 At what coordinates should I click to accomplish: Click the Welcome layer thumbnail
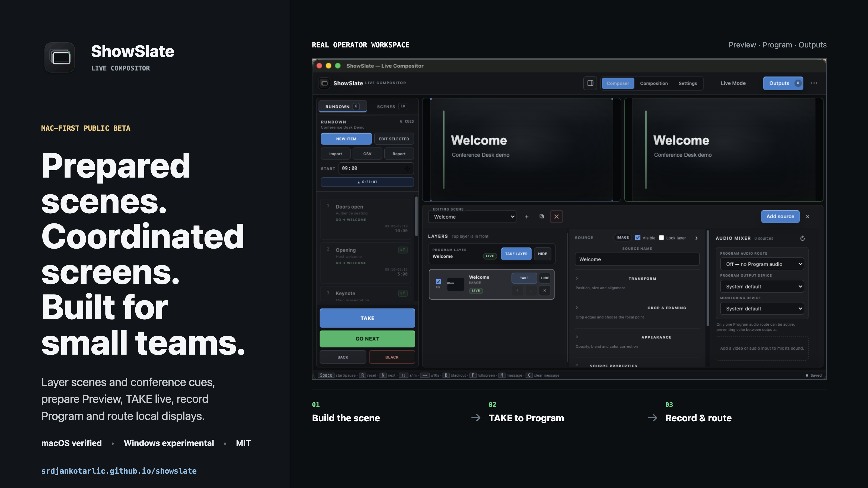[x=455, y=284]
